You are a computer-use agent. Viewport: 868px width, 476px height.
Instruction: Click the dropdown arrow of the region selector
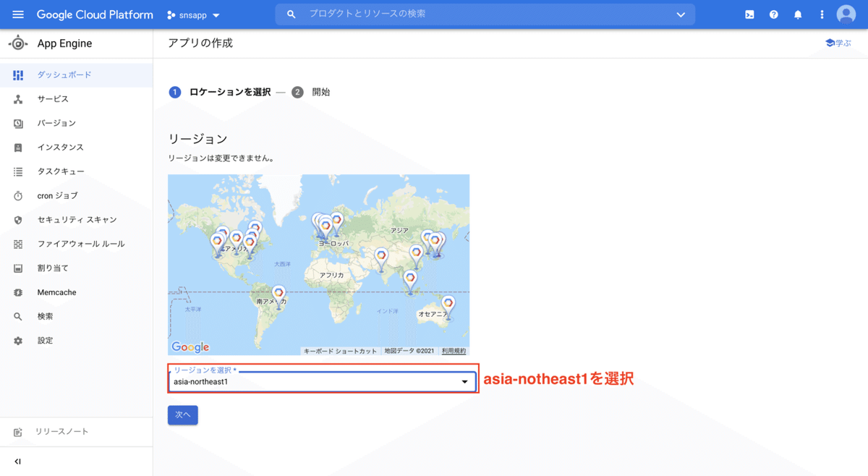(x=465, y=381)
